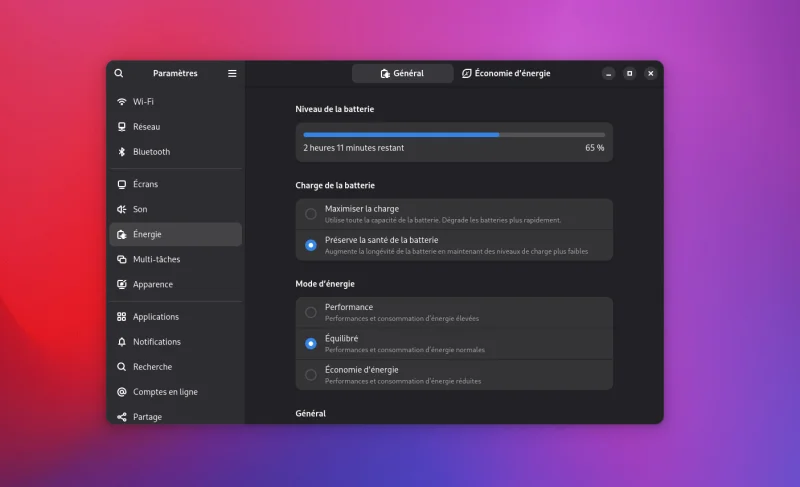Image resolution: width=800 pixels, height=487 pixels.
Task: Open Recherche settings label
Action: [153, 367]
